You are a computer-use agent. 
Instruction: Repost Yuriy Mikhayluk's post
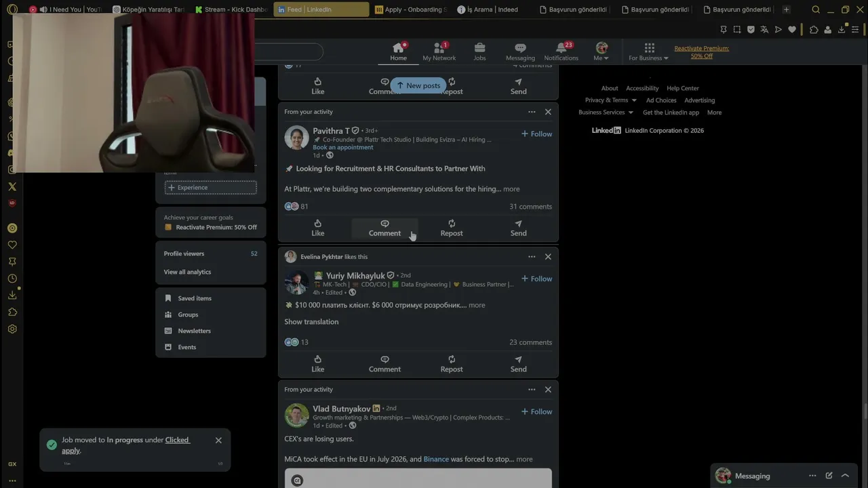[x=452, y=364]
